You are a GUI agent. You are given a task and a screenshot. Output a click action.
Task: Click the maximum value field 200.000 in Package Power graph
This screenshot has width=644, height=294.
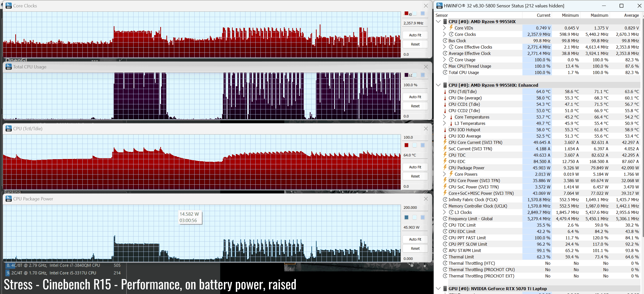415,208
